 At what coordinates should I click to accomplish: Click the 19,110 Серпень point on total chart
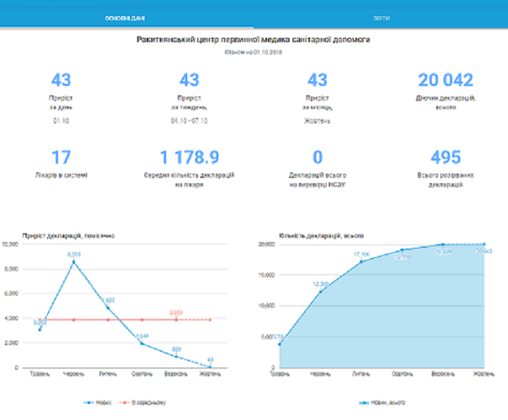(x=402, y=249)
